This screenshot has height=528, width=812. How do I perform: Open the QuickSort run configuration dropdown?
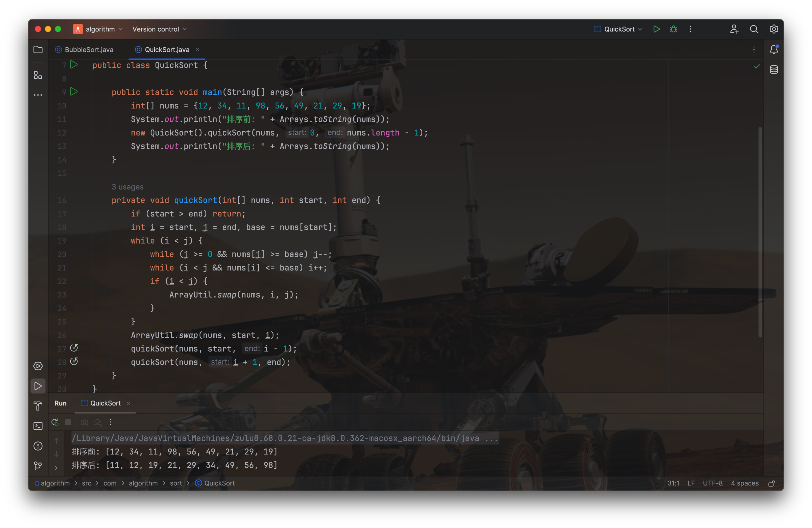[618, 29]
